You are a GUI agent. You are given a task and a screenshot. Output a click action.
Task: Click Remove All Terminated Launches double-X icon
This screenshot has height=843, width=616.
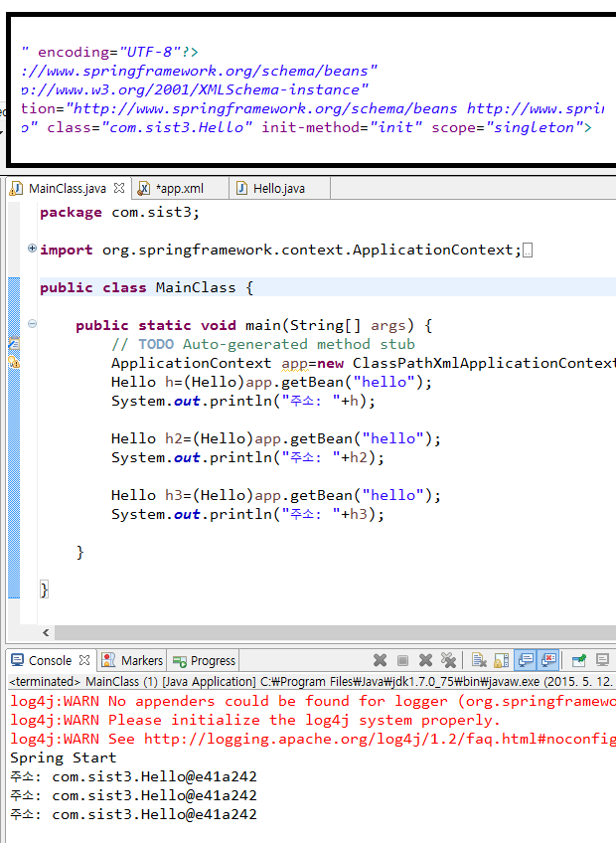click(x=448, y=660)
